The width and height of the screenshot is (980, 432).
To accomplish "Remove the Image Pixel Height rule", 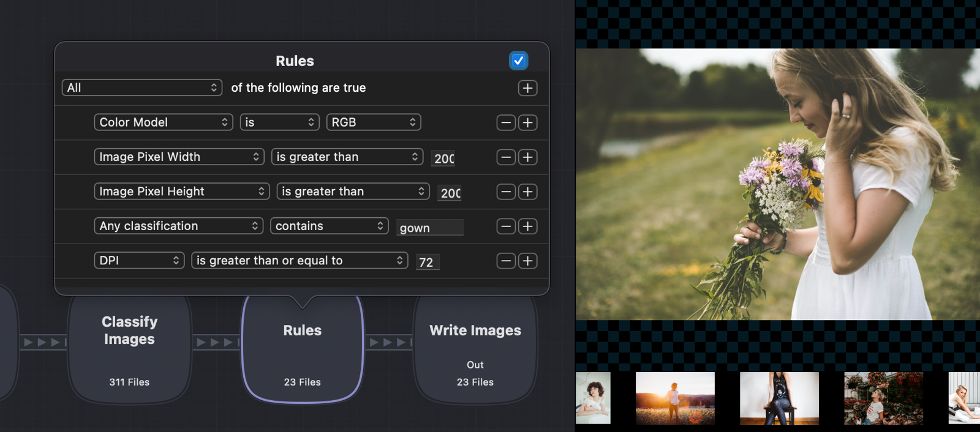I will (505, 192).
